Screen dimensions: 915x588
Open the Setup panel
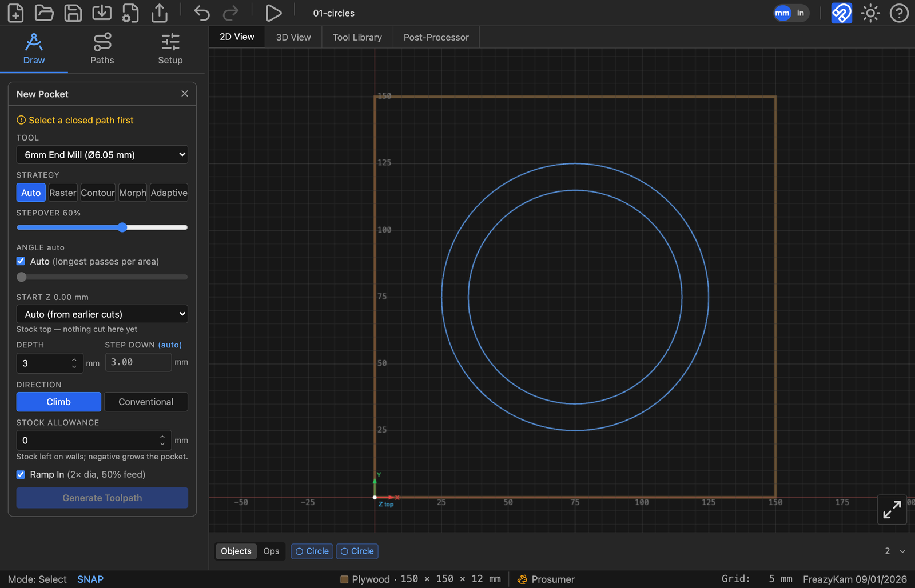[x=170, y=49]
